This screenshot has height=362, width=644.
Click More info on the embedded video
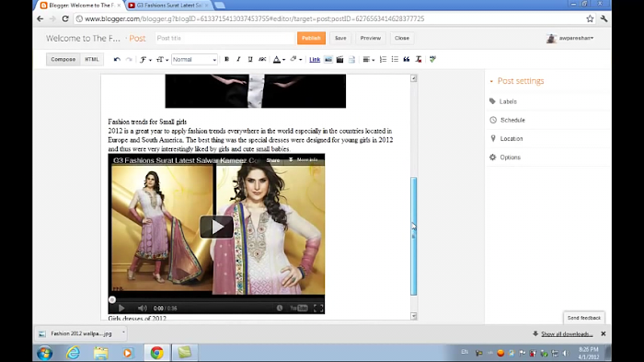pos(303,160)
